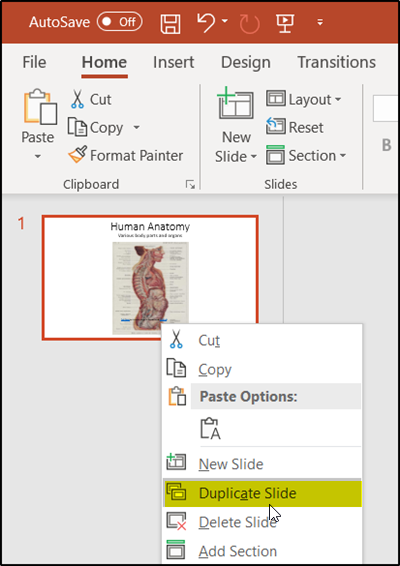Image resolution: width=400 pixels, height=566 pixels.
Task: Expand the Layout dropdown
Action: (x=304, y=99)
